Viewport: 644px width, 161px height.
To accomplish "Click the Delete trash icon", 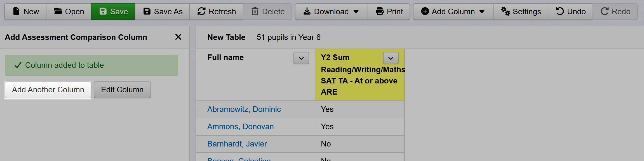I will click(x=255, y=11).
